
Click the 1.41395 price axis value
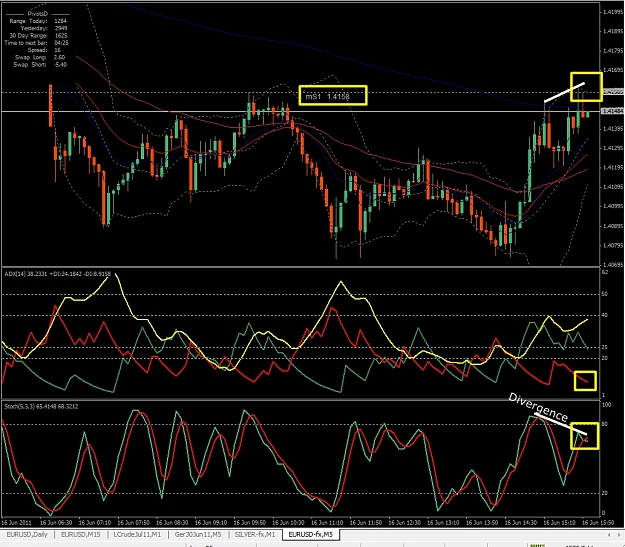tap(613, 129)
